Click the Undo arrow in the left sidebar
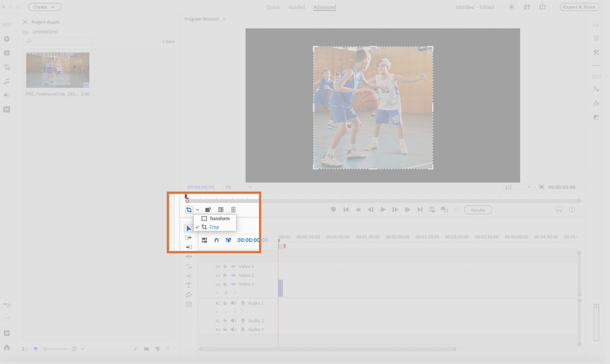 tap(7, 305)
